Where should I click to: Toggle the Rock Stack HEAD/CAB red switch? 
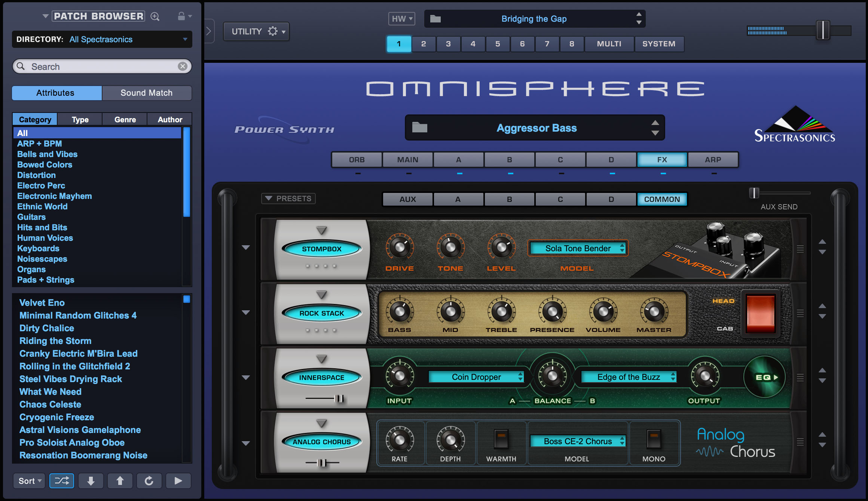[x=760, y=313]
